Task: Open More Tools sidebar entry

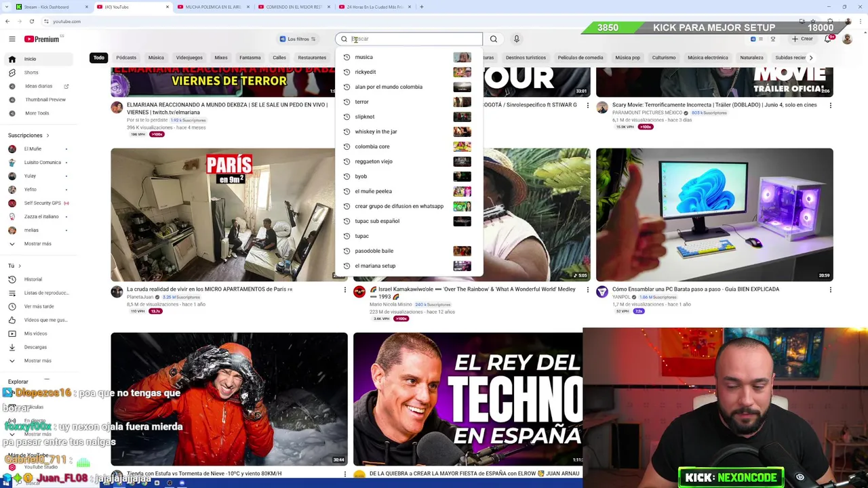Action: (37, 113)
